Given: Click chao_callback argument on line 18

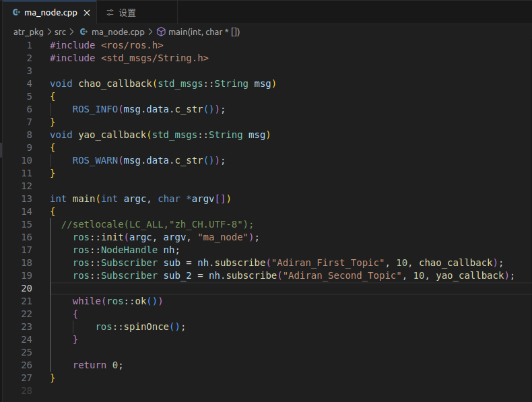Looking at the screenshot, I should tap(456, 263).
